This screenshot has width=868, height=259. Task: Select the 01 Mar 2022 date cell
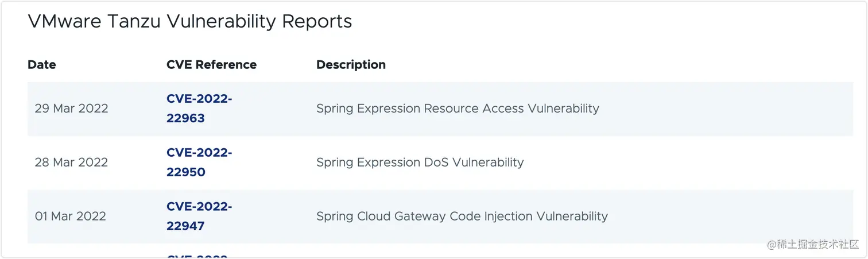71,217
